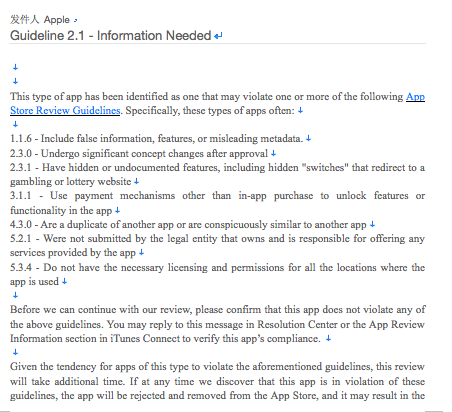
Task: Click the line-break arrow after "types of apps often:"
Action: [300, 110]
